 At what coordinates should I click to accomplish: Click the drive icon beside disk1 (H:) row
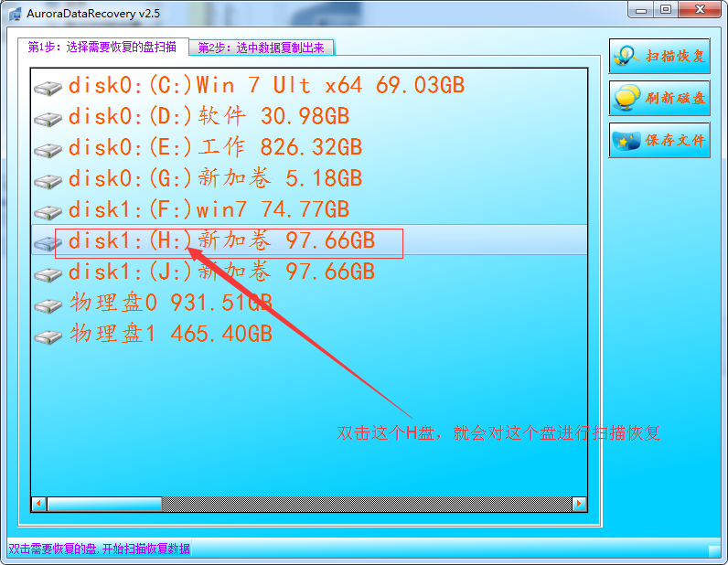48,243
